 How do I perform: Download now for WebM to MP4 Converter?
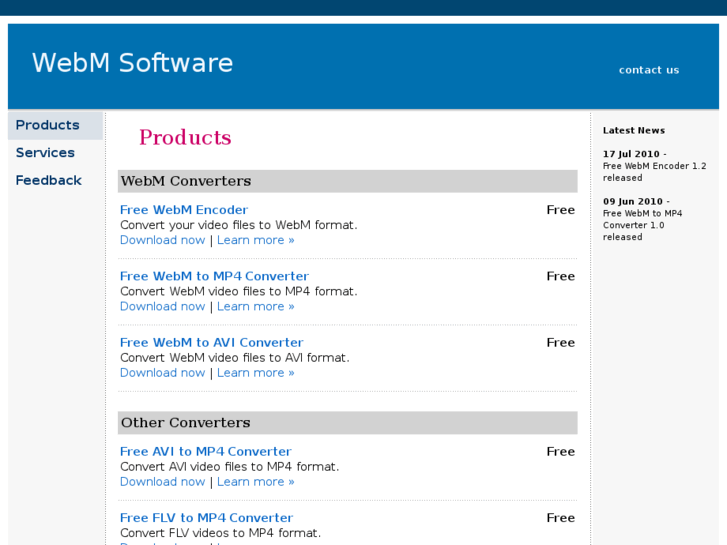point(162,307)
